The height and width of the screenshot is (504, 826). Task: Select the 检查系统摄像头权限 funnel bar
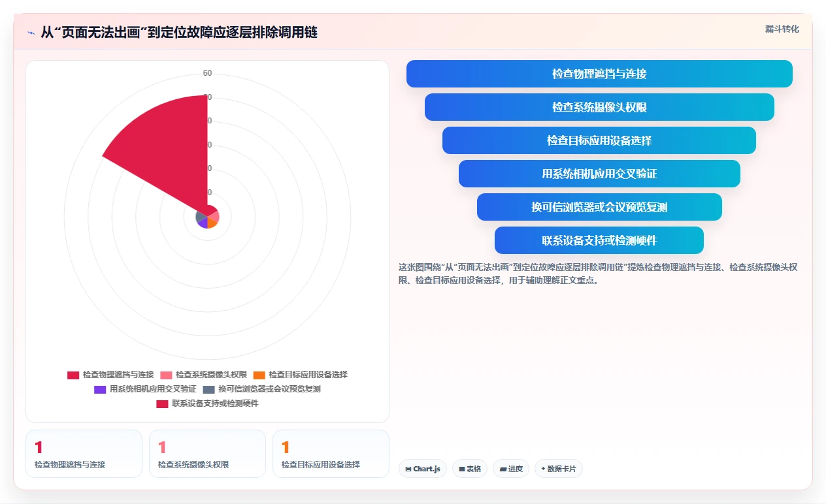599,107
